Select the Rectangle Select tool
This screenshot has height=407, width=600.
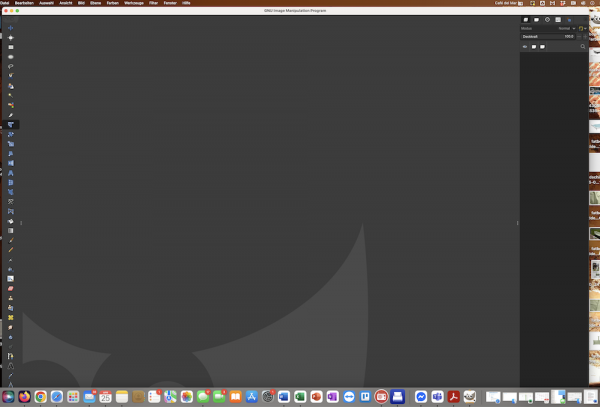11,47
